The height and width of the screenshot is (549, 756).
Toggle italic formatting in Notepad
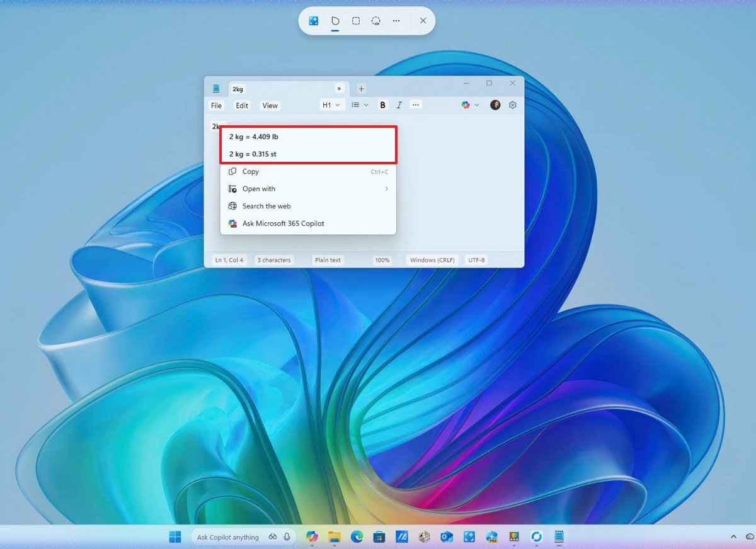(x=399, y=105)
